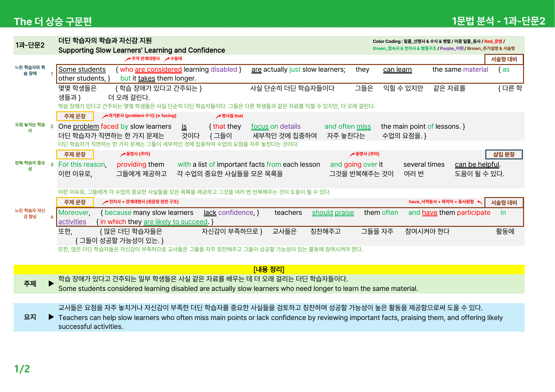Click the "서술형 대비" box above sentence 4
The height and width of the screenshot is (392, 555).
pos(504,203)
